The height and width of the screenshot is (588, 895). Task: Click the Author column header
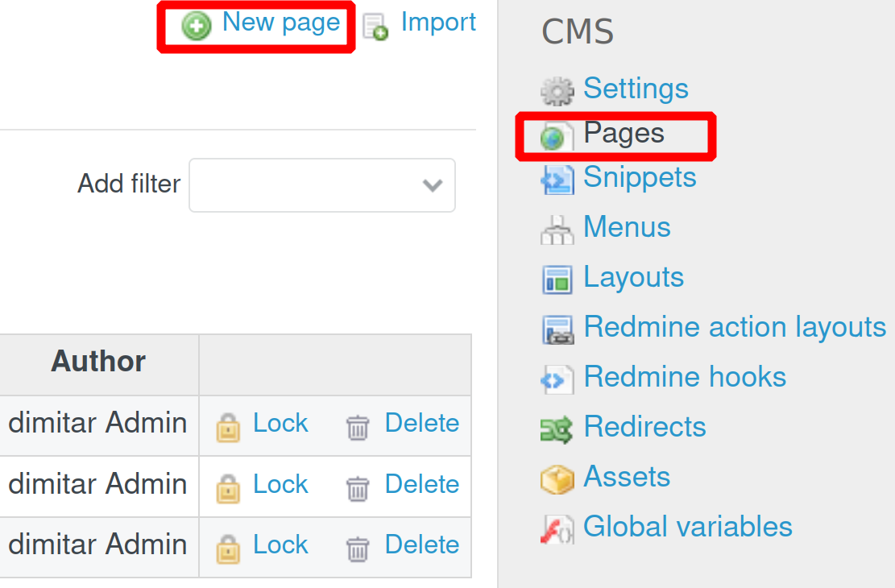point(97,361)
